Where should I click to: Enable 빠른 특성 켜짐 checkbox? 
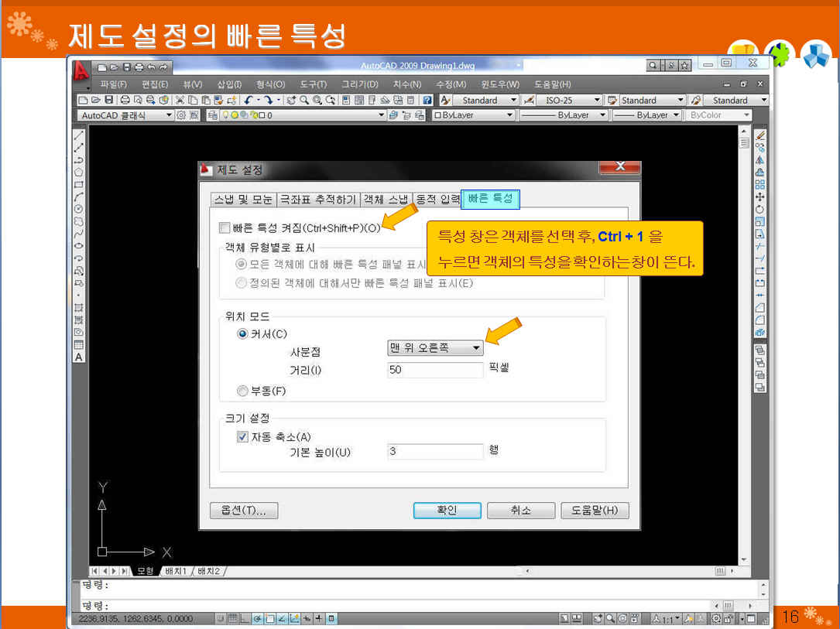(x=225, y=228)
